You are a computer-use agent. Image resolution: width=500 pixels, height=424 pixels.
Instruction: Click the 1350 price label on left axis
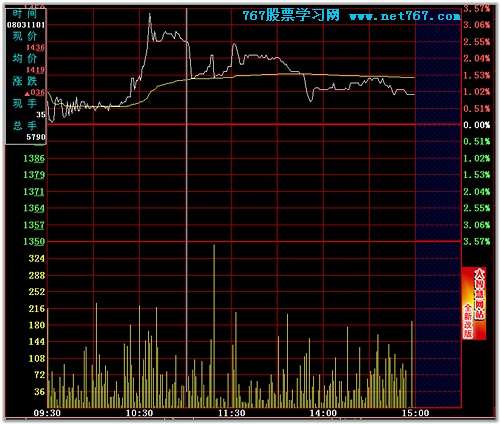click(34, 241)
